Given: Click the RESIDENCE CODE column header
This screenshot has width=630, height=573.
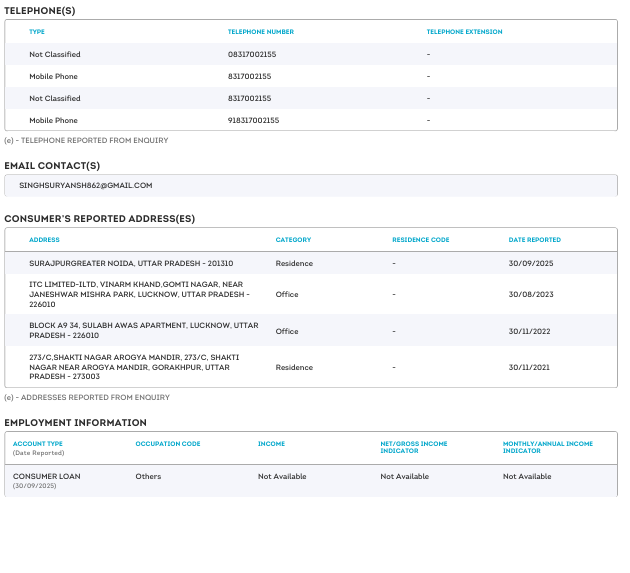Looking at the screenshot, I should pyautogui.click(x=420, y=240).
